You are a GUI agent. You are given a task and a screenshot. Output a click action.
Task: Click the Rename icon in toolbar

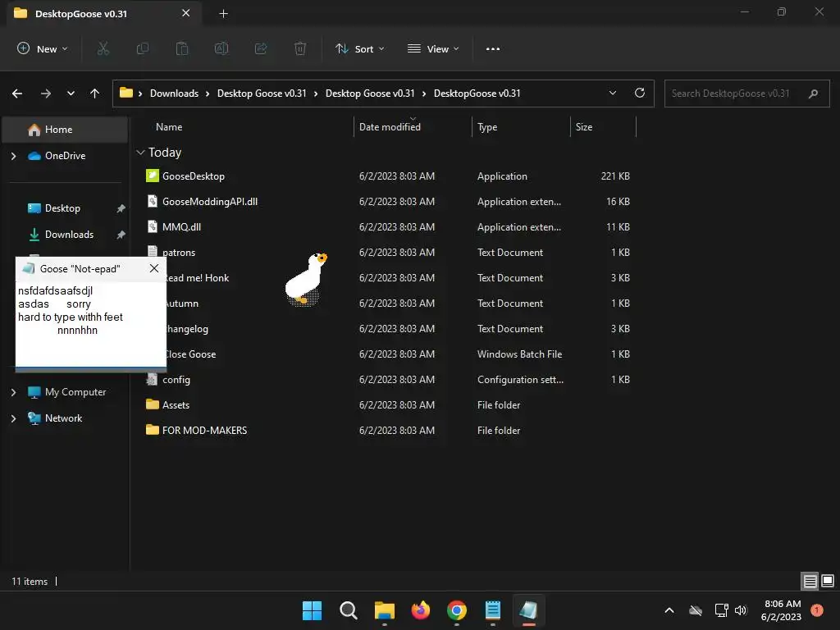coord(221,48)
